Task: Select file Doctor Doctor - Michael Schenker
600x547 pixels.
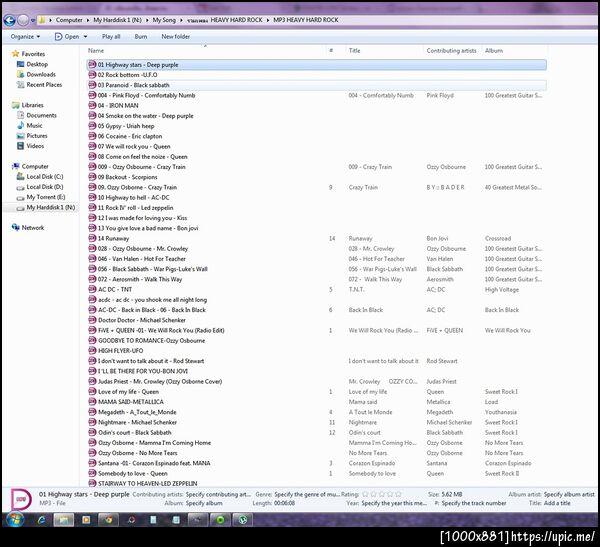Action: [142, 320]
